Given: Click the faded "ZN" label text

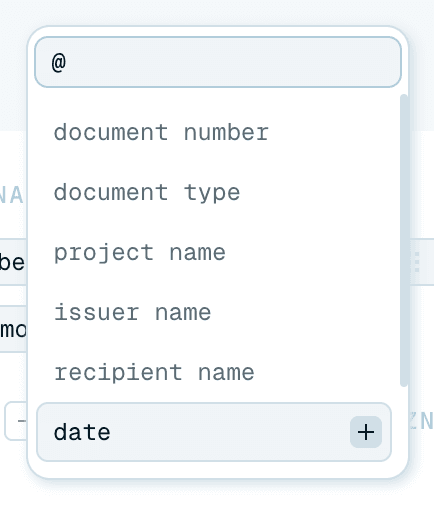Looking at the screenshot, I should (421, 421).
